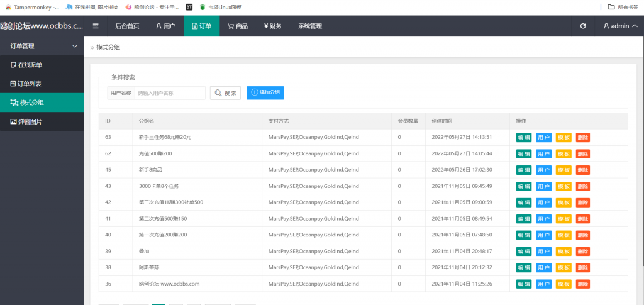Image resolution: width=644 pixels, height=305 pixels.
Task: Open 模板 for group ID 38
Action: click(563, 268)
